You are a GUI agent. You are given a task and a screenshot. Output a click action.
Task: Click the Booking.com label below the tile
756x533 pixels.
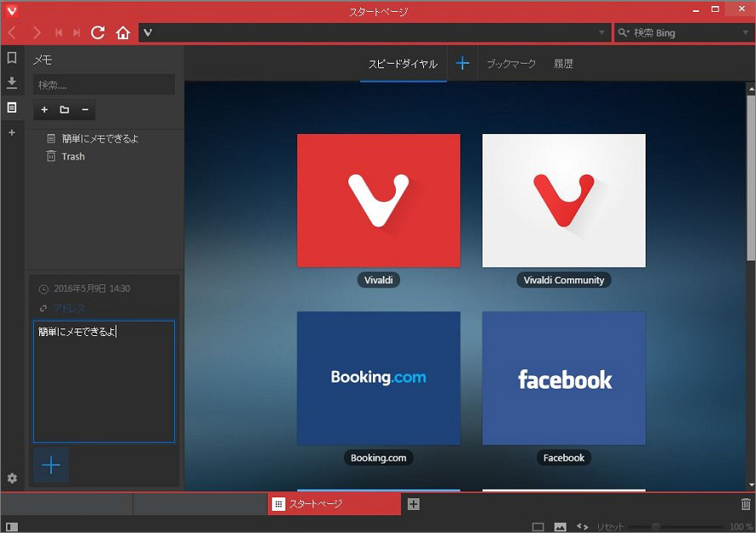[x=379, y=457]
